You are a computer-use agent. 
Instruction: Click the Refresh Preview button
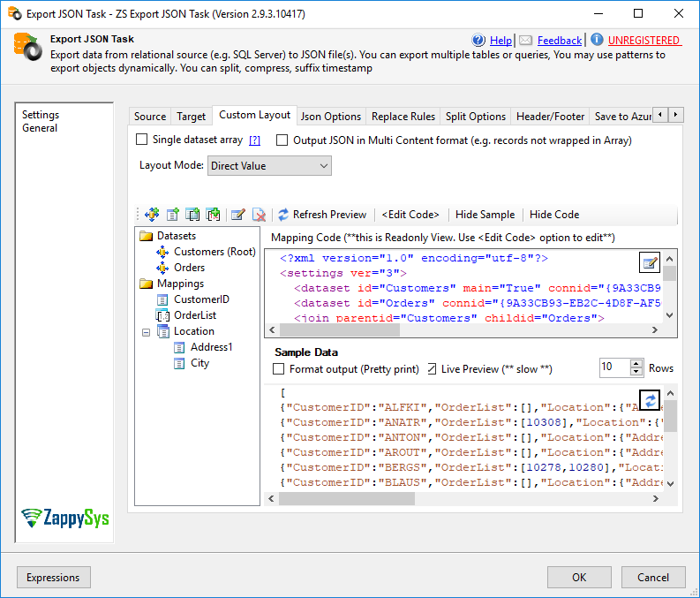coord(322,215)
